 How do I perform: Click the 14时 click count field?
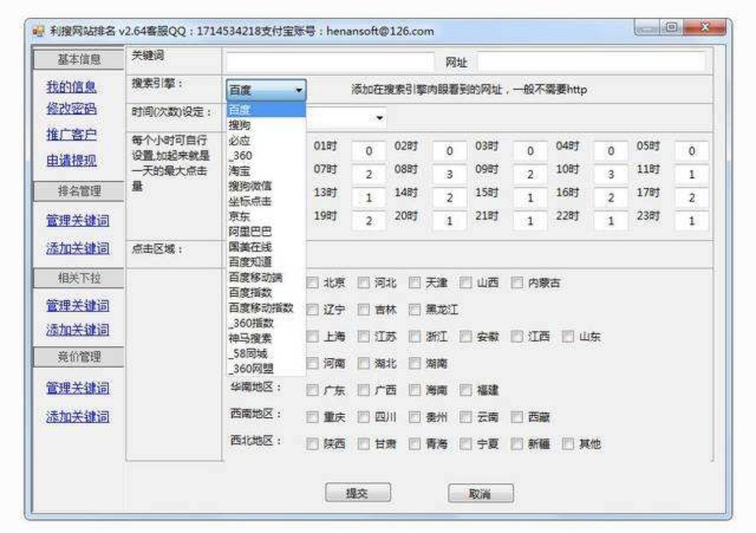point(449,198)
